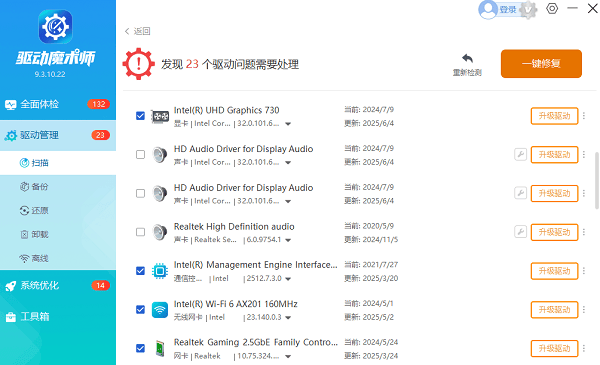Image resolution: width=600 pixels, height=365 pixels.
Task: Click the orange 一键修复 button
Action: 541,64
